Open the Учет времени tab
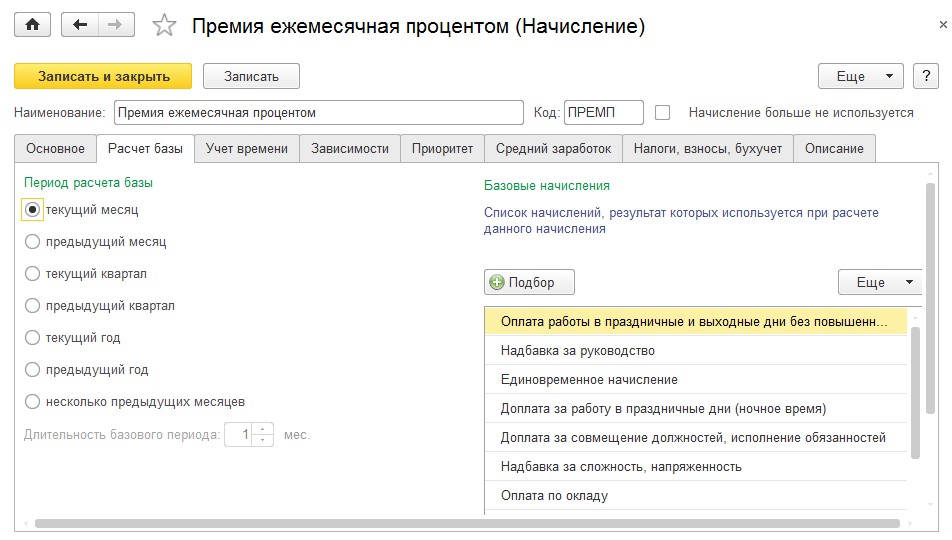952x540 pixels. 246,149
